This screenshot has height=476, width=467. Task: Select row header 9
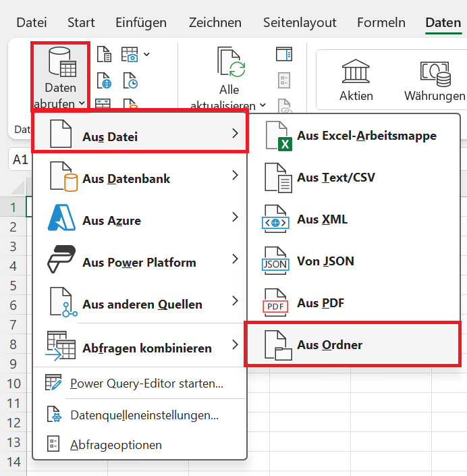pos(13,364)
